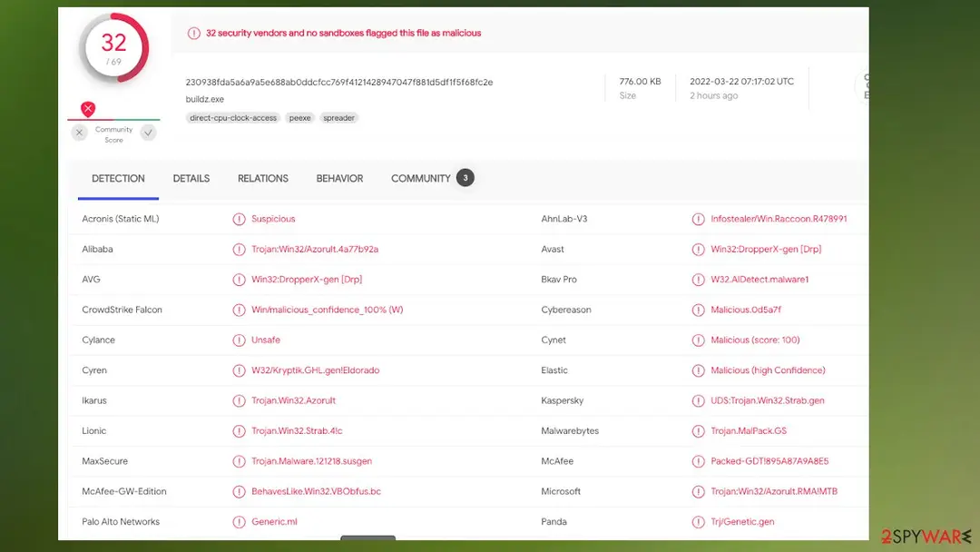The image size is (980, 552).
Task: Click the warning icon in Alibaba row
Action: point(239,250)
